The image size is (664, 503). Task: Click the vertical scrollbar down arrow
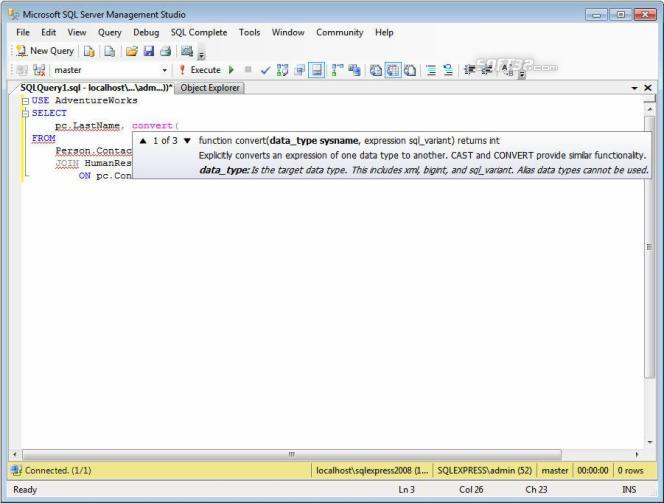650,442
